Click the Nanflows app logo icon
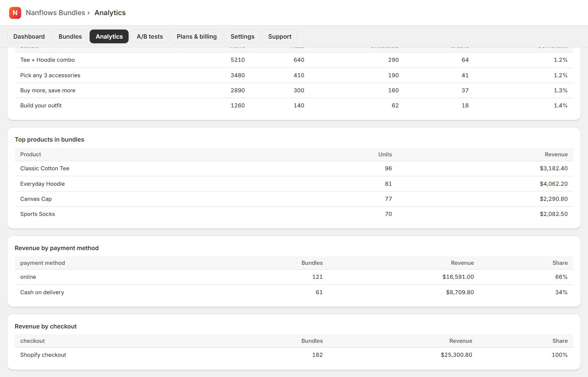 (15, 13)
